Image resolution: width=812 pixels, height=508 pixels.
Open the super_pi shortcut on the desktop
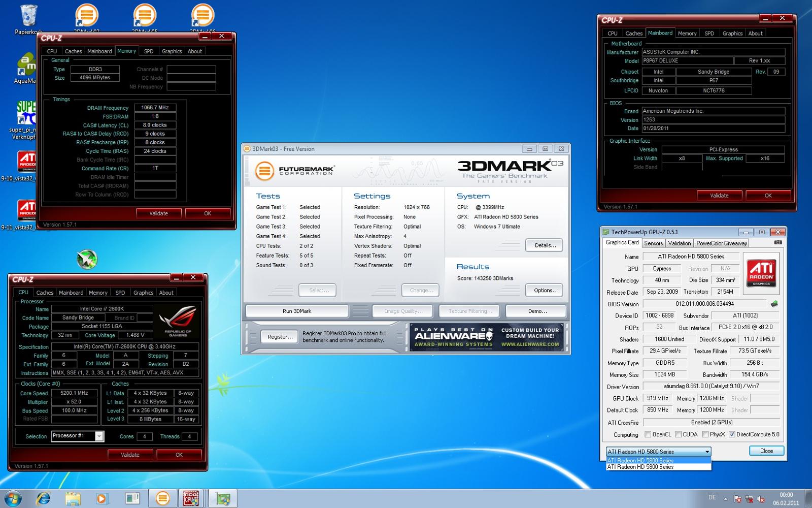26,113
